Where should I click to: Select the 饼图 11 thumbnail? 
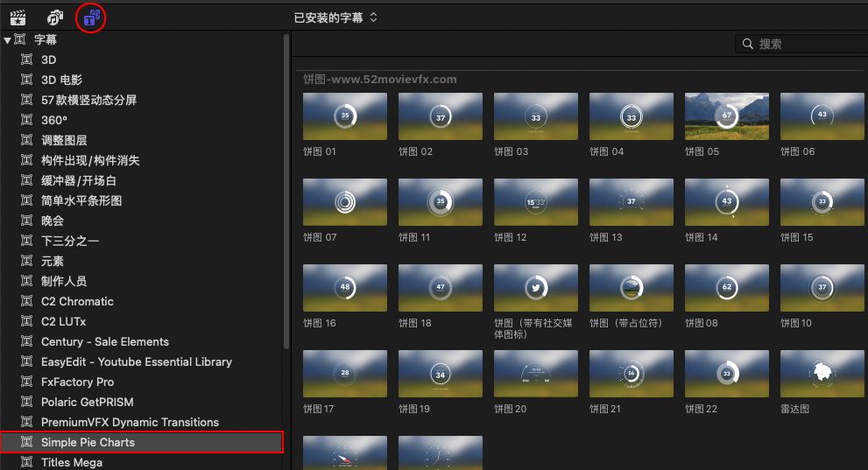440,202
